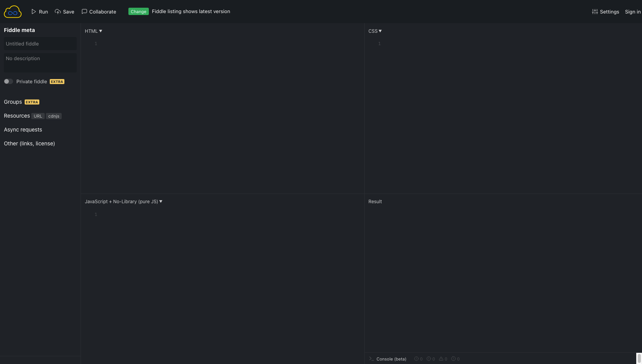The image size is (642, 364).
Task: Open Other (links, license) section
Action: click(x=29, y=143)
